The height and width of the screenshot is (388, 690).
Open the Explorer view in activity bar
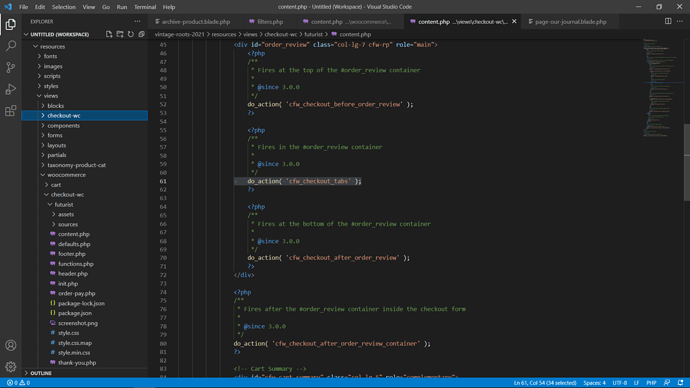point(11,24)
